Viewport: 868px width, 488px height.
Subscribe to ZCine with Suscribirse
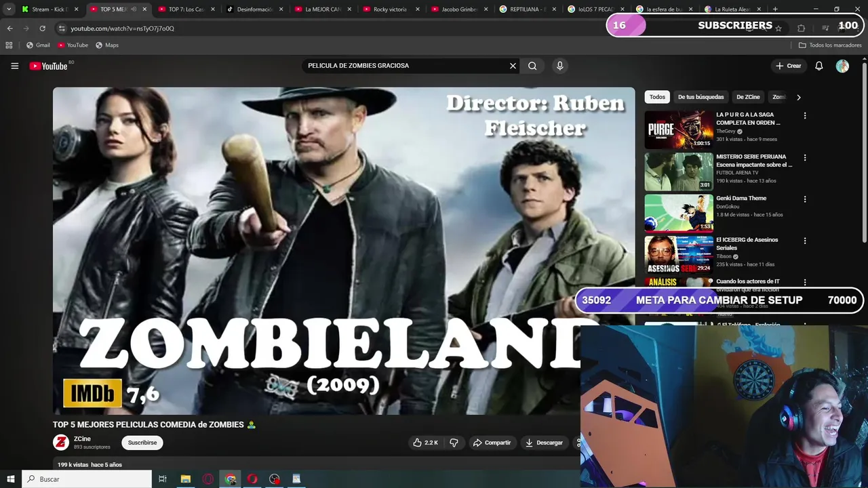[x=142, y=443]
